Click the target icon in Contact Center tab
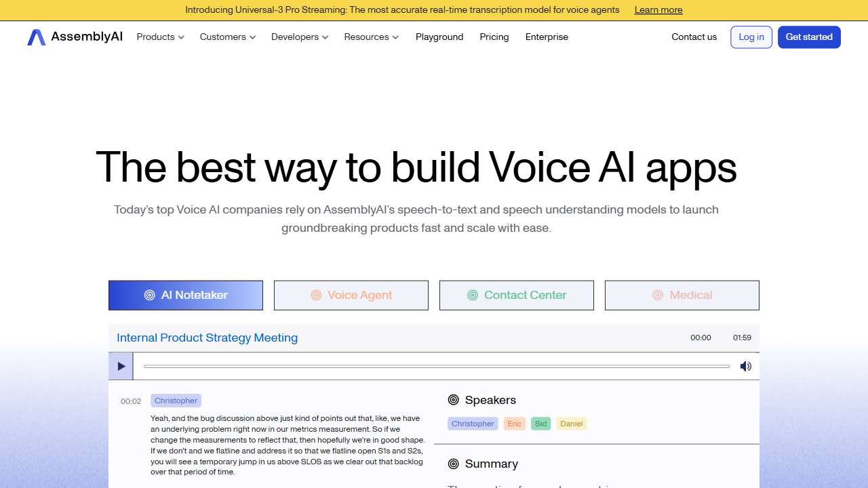The height and width of the screenshot is (488, 868). click(x=473, y=296)
